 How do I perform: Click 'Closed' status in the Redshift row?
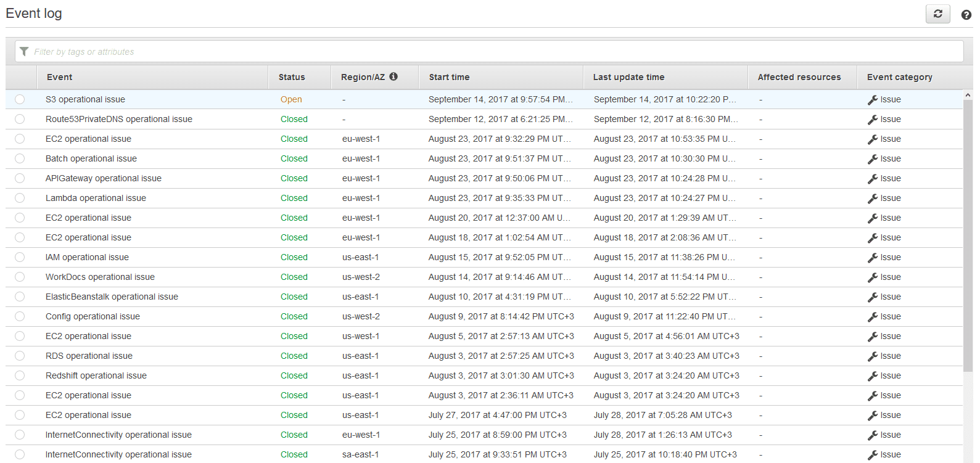(294, 375)
